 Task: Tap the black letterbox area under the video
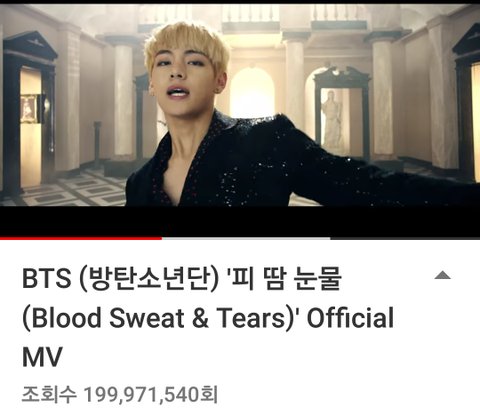pos(240,221)
